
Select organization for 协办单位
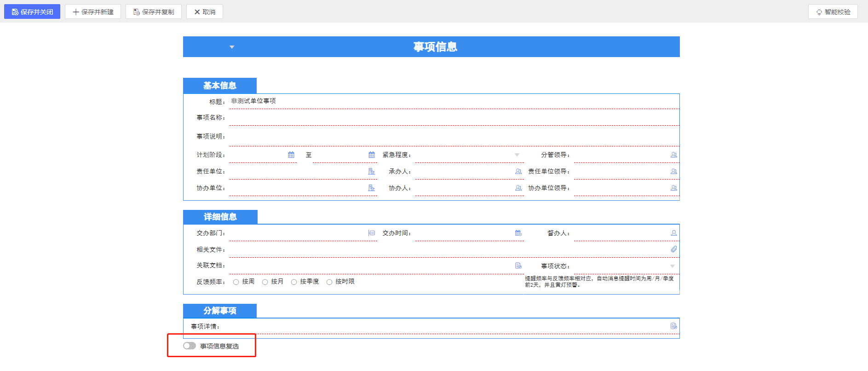(x=372, y=188)
